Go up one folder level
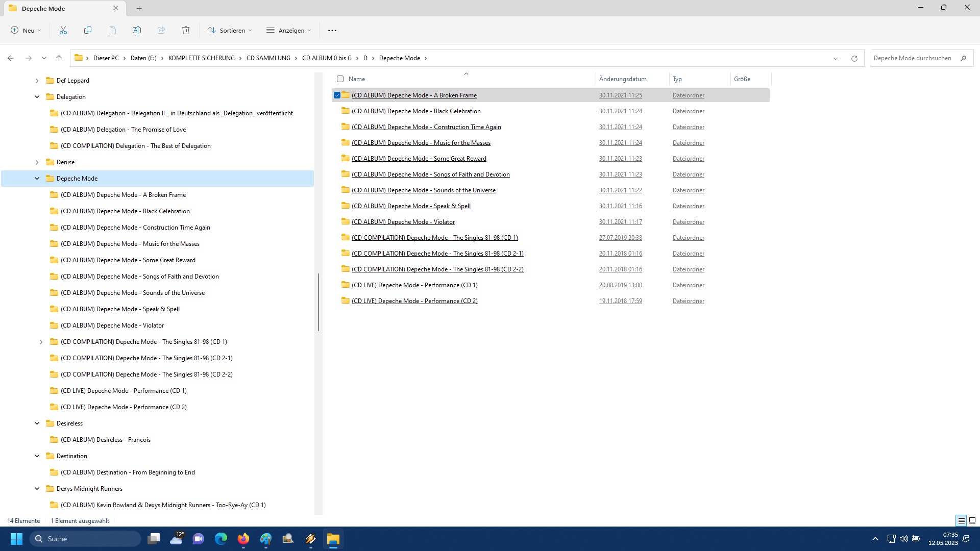The width and height of the screenshot is (980, 551). 59,58
